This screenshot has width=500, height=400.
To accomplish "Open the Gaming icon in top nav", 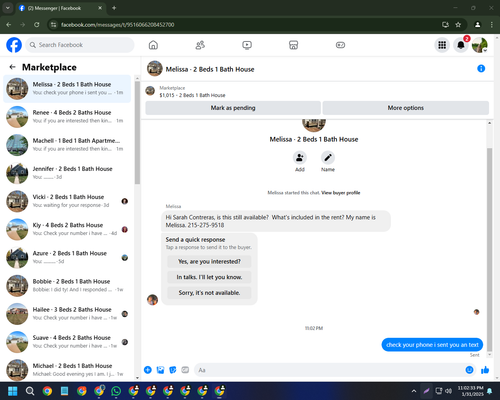I will 340,45.
